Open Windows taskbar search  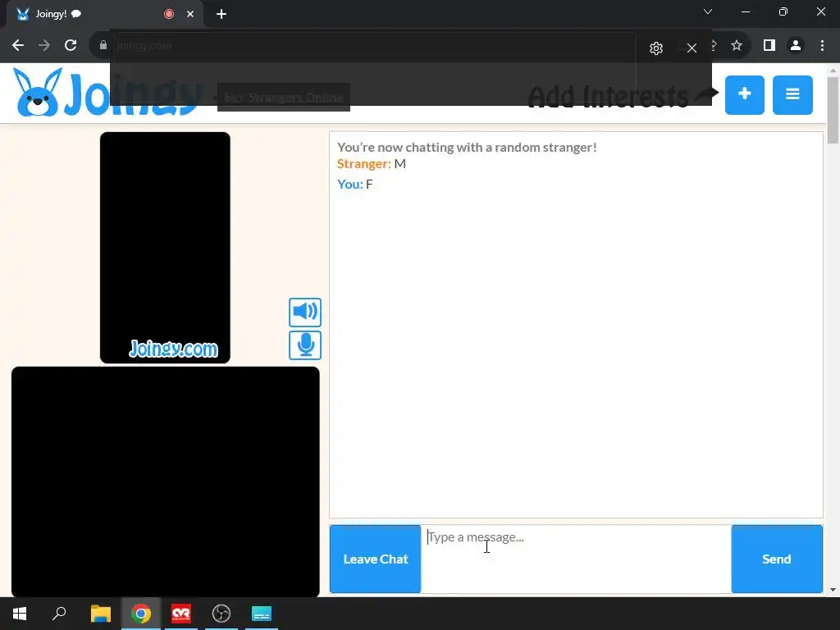pos(59,614)
